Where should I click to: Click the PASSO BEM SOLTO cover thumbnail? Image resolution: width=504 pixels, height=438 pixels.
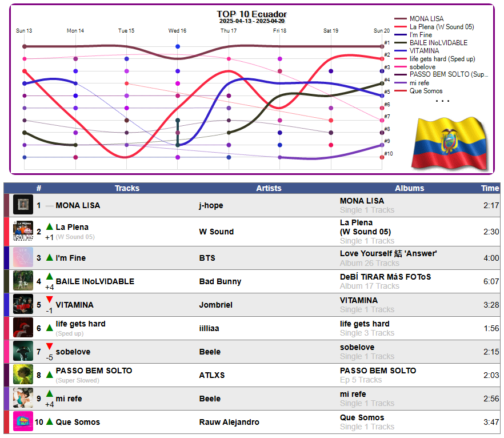[23, 375]
